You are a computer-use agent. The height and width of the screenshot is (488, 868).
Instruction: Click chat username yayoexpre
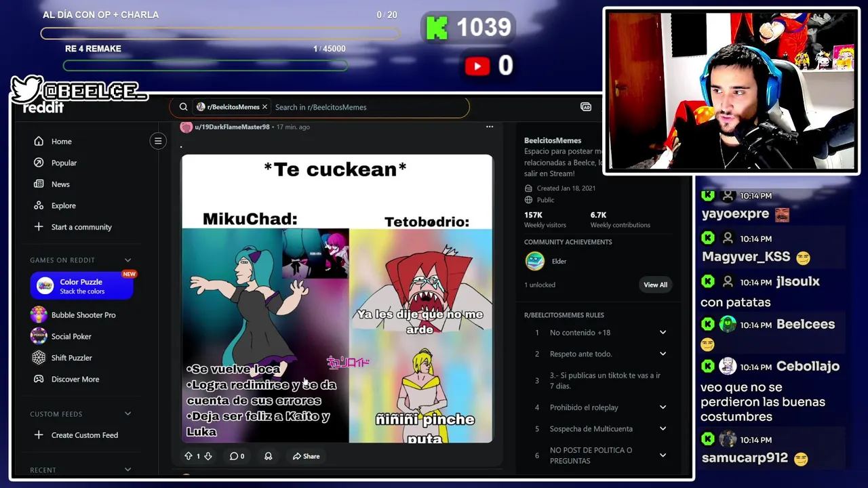tap(735, 214)
